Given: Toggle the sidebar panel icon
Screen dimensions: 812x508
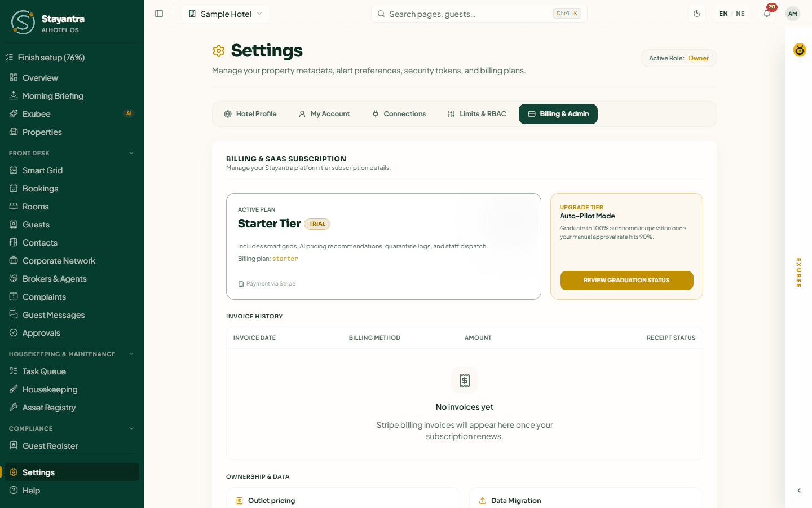Looking at the screenshot, I should pyautogui.click(x=159, y=14).
